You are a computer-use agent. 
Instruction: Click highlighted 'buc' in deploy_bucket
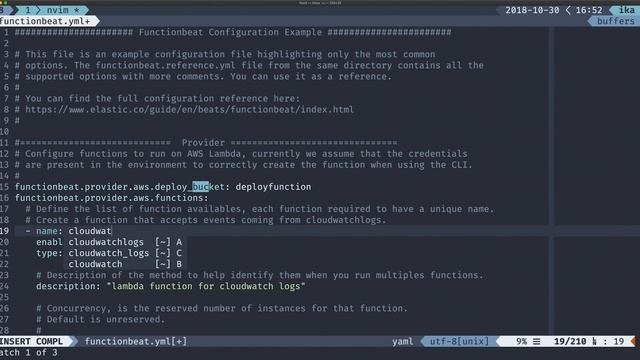pos(200,187)
